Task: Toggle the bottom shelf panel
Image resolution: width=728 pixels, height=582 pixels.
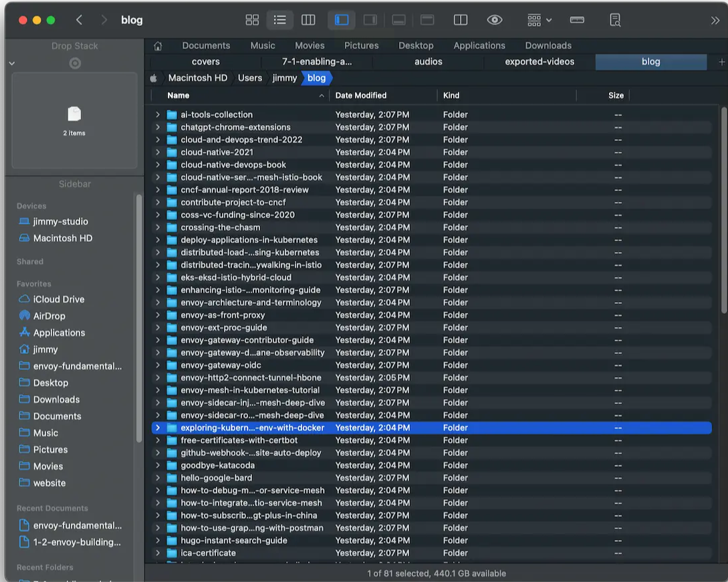Action: click(x=399, y=20)
